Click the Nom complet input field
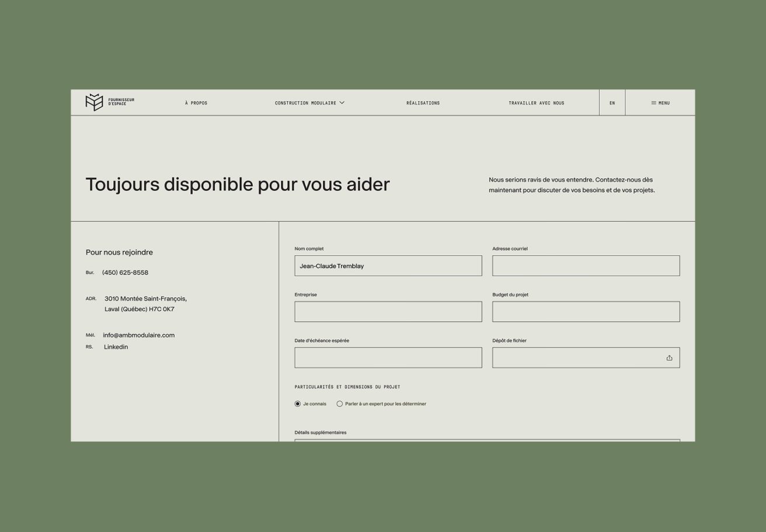766x532 pixels. click(x=388, y=266)
